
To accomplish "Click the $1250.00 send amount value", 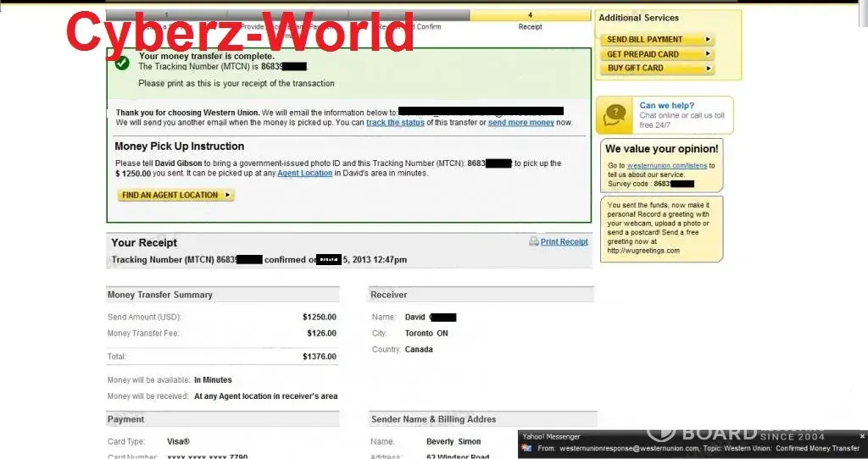I will 320,318.
